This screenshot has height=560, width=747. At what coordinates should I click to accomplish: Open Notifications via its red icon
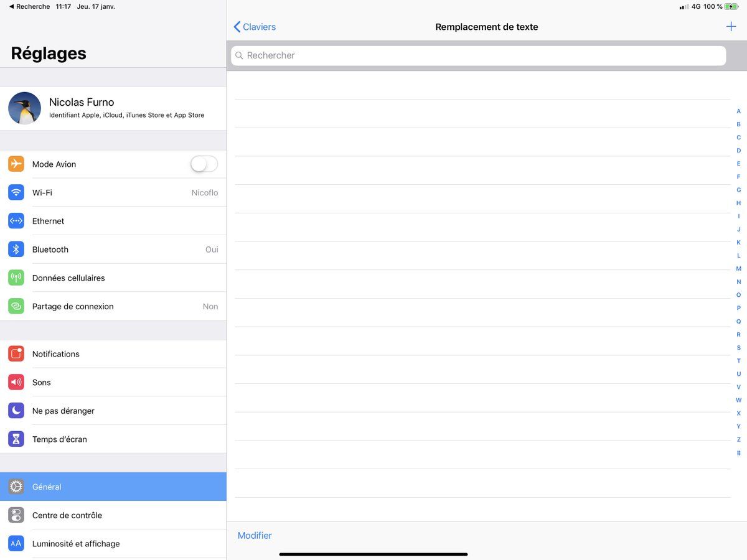coord(16,354)
